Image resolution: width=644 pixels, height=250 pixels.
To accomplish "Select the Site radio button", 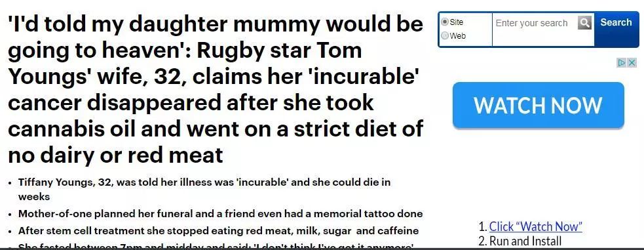I will click(444, 22).
